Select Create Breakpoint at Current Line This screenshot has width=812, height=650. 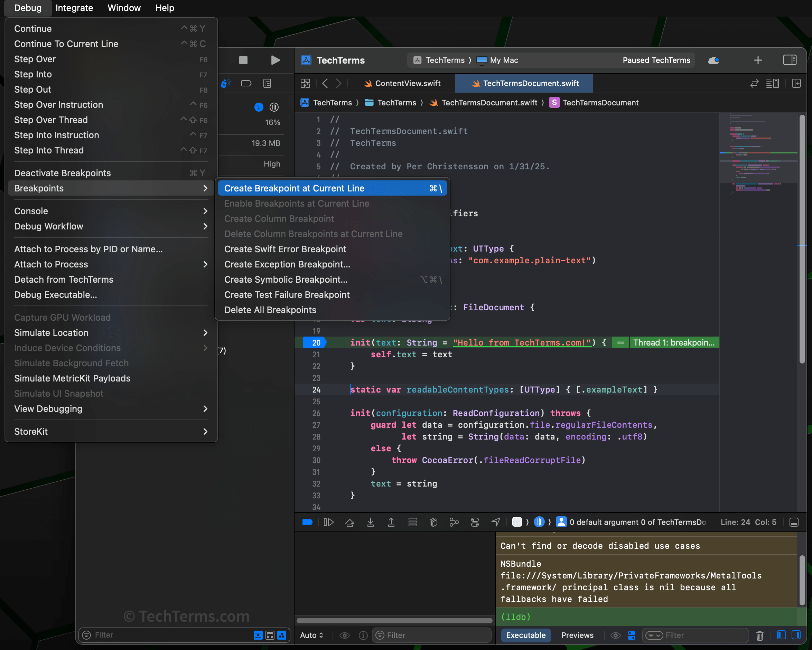pos(332,188)
